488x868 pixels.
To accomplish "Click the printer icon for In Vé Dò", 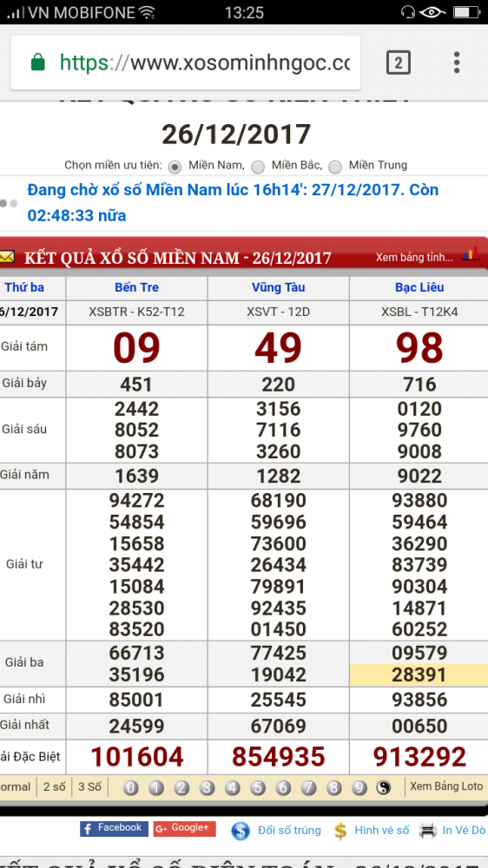I will (x=428, y=831).
